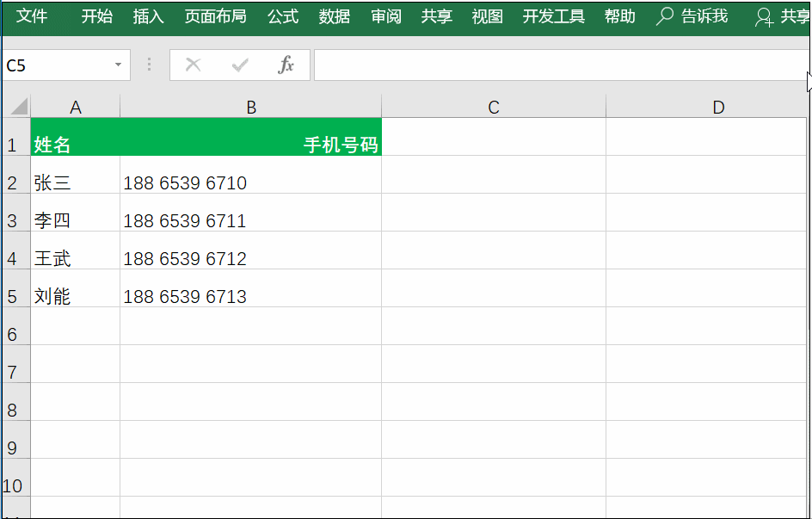Image resolution: width=812 pixels, height=519 pixels.
Task: Open the 文件 menu tab
Action: click(x=32, y=16)
